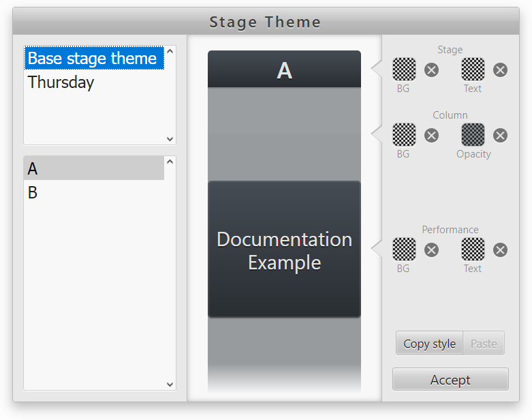Screen dimensions: 532x420
Task: Open Stage BG color swatch
Action: [x=404, y=69]
